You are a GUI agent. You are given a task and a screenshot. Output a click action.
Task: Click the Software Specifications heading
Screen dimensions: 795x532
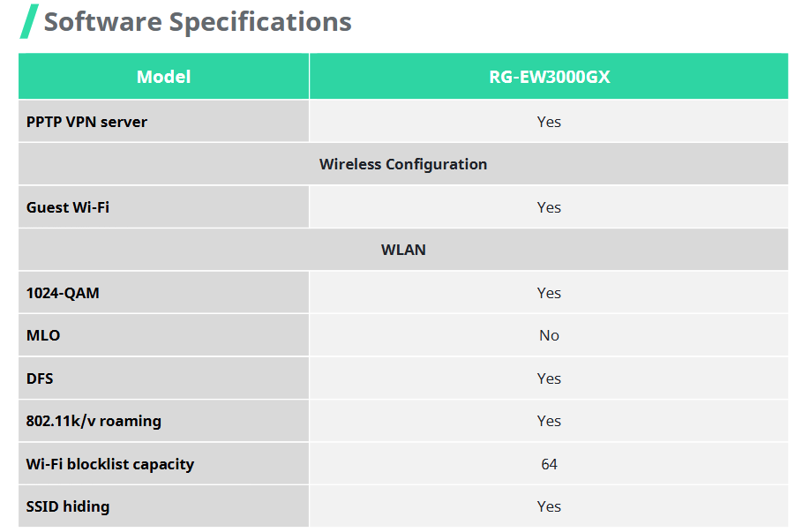198,21
